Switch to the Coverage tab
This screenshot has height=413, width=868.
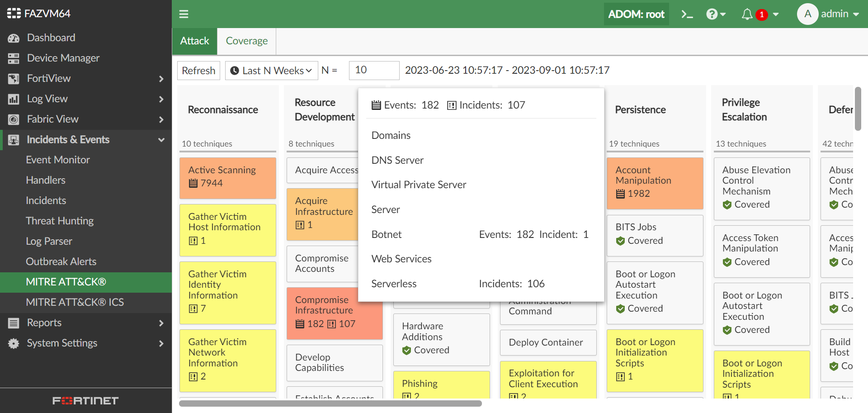tap(247, 41)
